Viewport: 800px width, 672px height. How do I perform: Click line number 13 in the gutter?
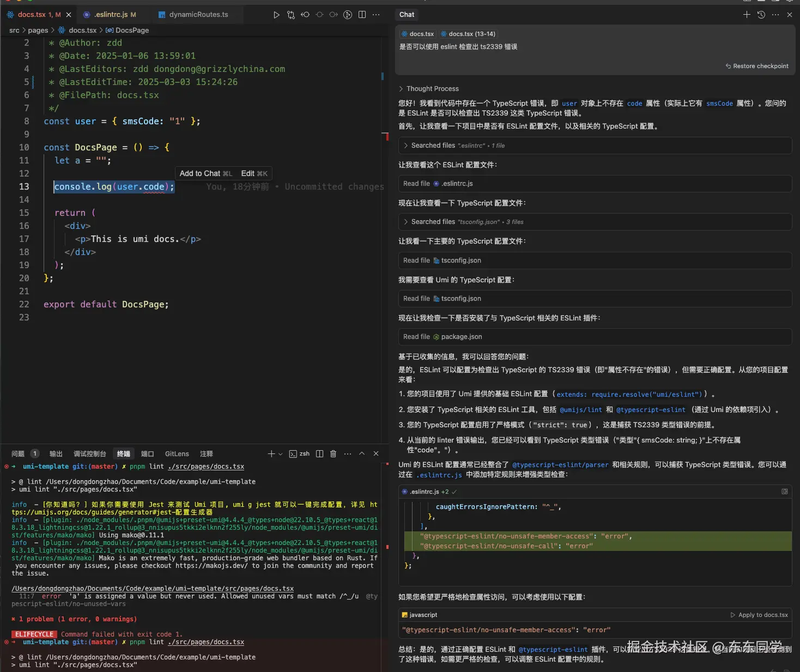click(x=24, y=186)
